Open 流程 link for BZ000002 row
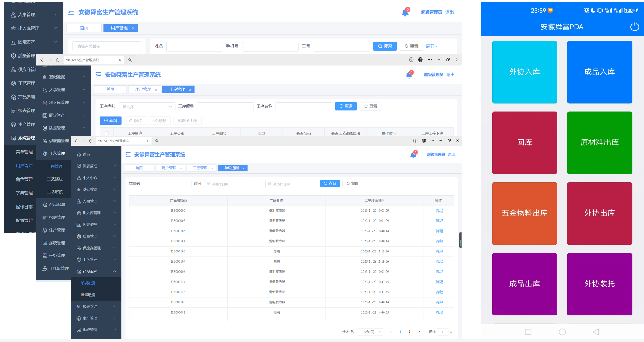This screenshot has height=342, width=644. coord(439,211)
